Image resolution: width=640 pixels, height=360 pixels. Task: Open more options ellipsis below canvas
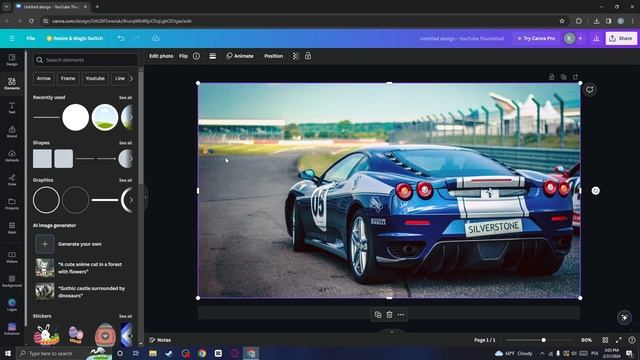(401, 315)
